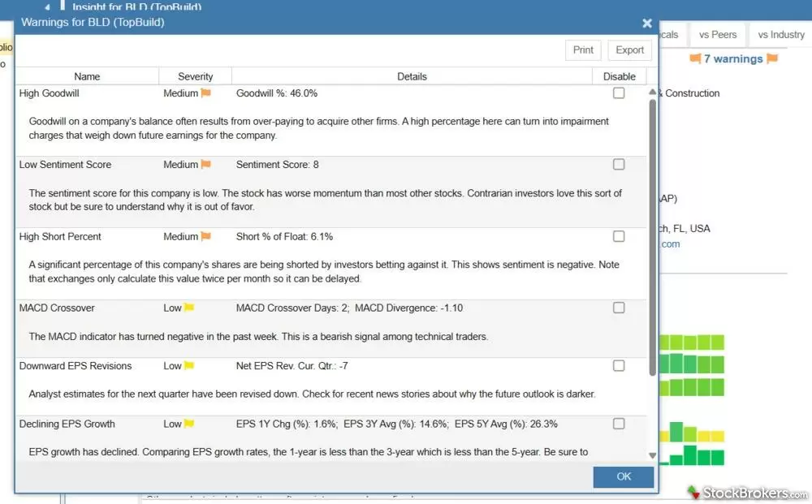This screenshot has height=504, width=812.
Task: Click the Print button
Action: coord(583,50)
